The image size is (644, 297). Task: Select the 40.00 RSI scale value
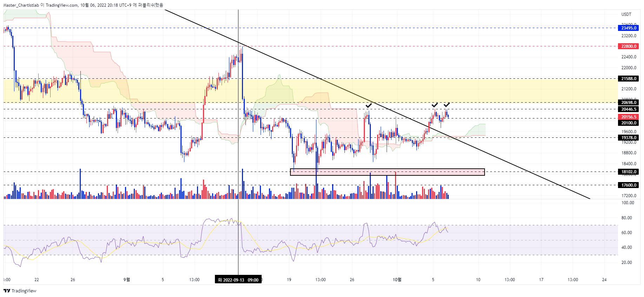627,247
